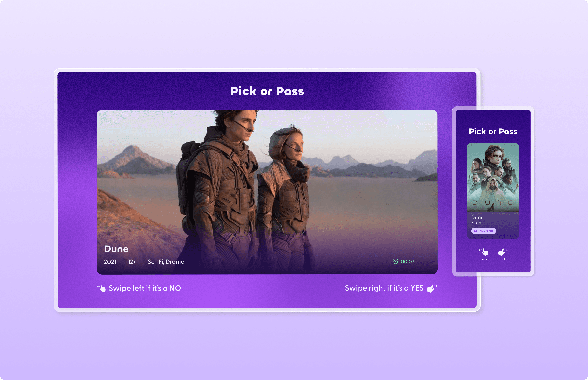The width and height of the screenshot is (588, 380).
Task: Click the swipe-right hand icon on TV screen
Action: click(432, 288)
